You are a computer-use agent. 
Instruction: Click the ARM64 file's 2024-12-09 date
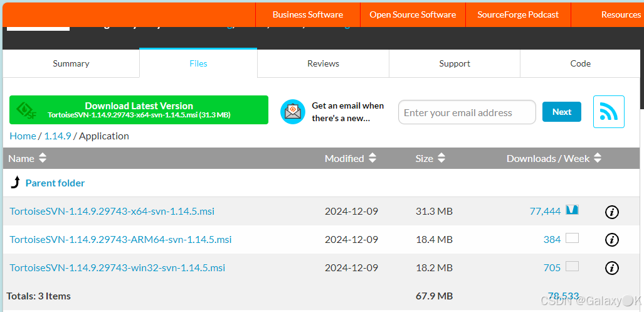click(x=351, y=240)
